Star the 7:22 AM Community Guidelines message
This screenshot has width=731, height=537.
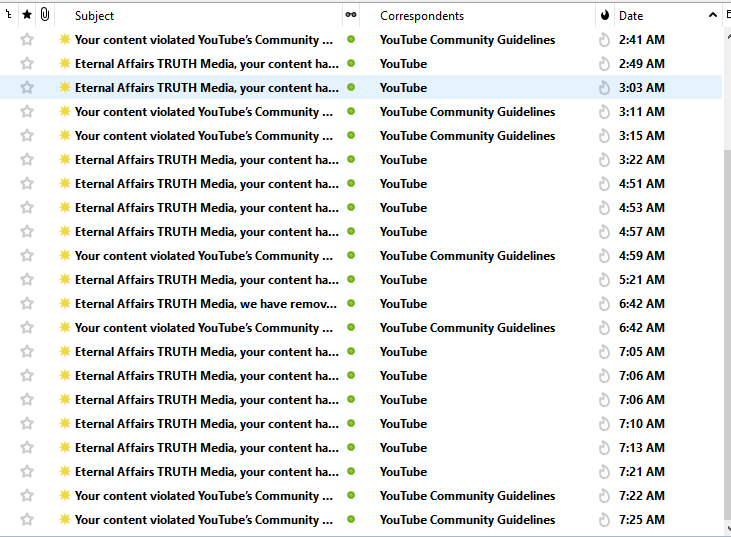[27, 496]
